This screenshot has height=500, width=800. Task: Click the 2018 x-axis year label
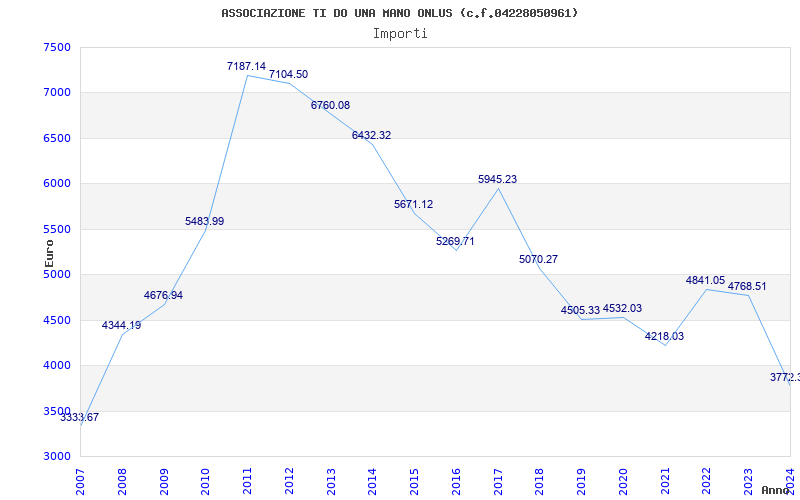(x=540, y=482)
